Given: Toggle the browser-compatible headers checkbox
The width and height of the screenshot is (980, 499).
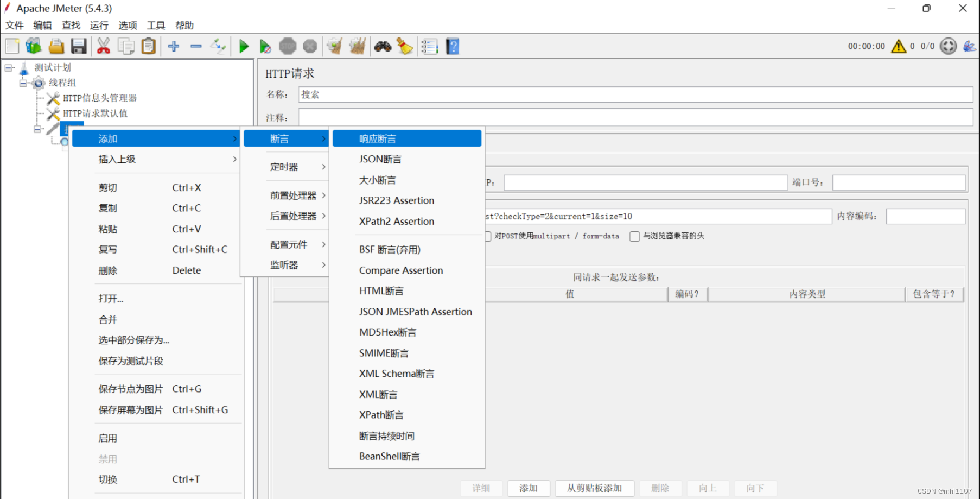Looking at the screenshot, I should pyautogui.click(x=634, y=236).
